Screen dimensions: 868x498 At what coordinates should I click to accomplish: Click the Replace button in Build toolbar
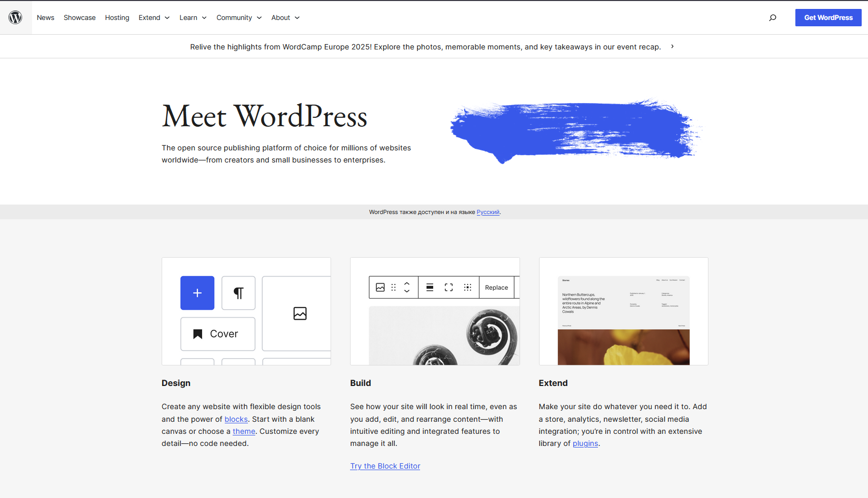click(496, 288)
